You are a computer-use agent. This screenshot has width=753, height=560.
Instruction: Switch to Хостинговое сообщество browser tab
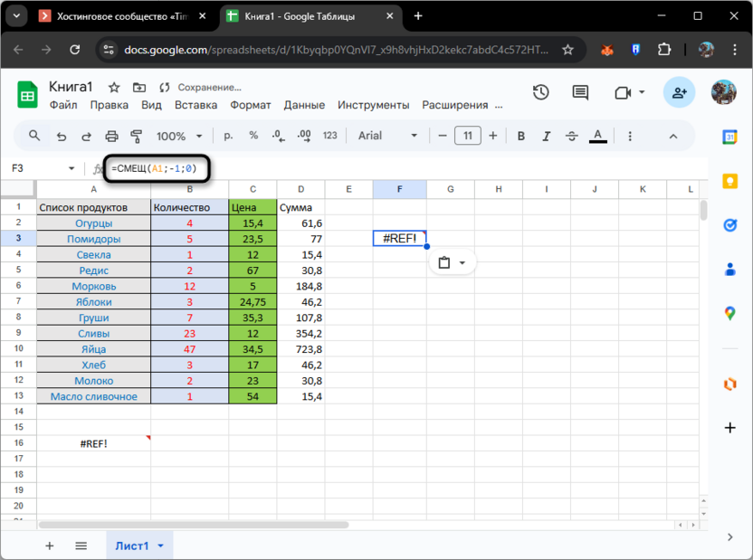pyautogui.click(x=123, y=16)
